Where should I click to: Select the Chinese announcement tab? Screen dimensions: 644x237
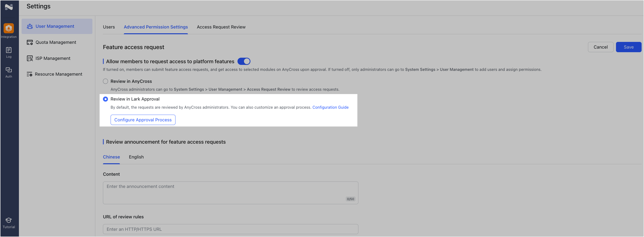point(111,157)
